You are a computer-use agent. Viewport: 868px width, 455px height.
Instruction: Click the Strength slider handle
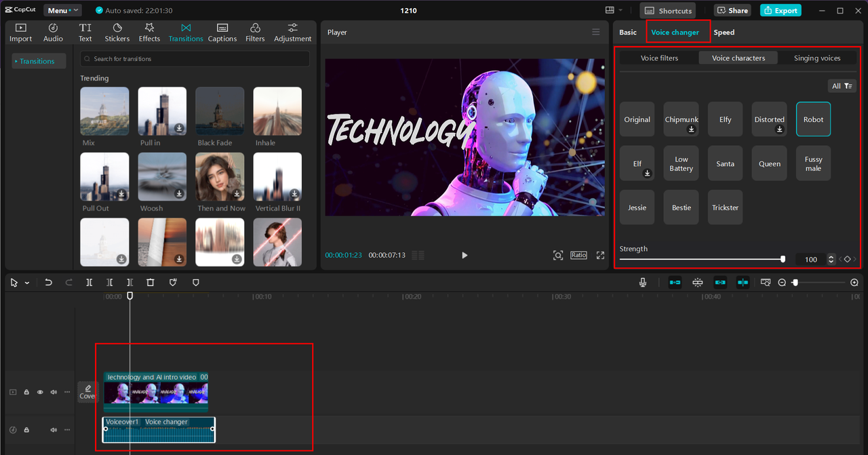(x=783, y=259)
